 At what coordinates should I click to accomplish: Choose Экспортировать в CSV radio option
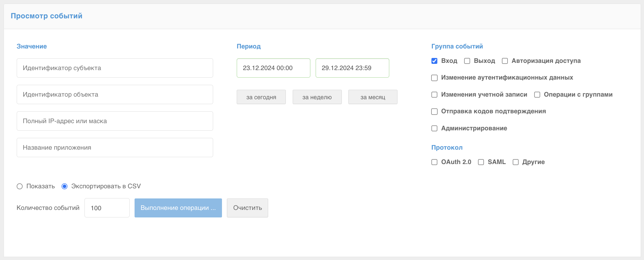[64, 186]
